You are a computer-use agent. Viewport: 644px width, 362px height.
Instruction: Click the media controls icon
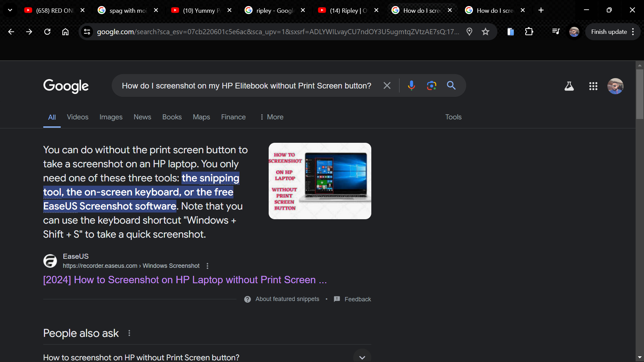[556, 32]
